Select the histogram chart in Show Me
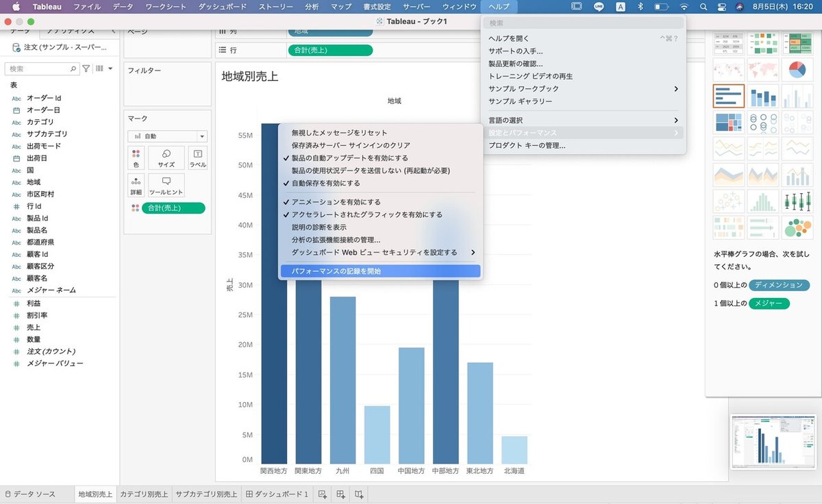822x504 pixels. pos(763,201)
